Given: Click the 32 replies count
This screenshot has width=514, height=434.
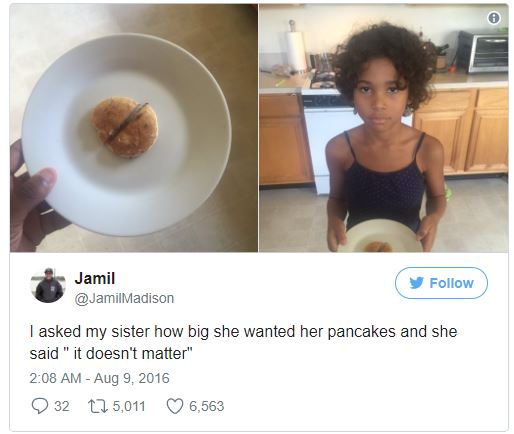Looking at the screenshot, I should [62, 406].
